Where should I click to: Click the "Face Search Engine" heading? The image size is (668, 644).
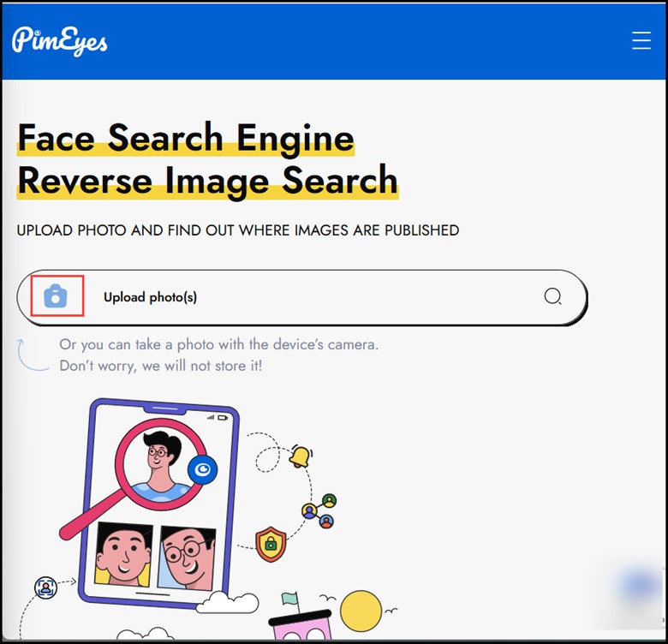point(186,138)
